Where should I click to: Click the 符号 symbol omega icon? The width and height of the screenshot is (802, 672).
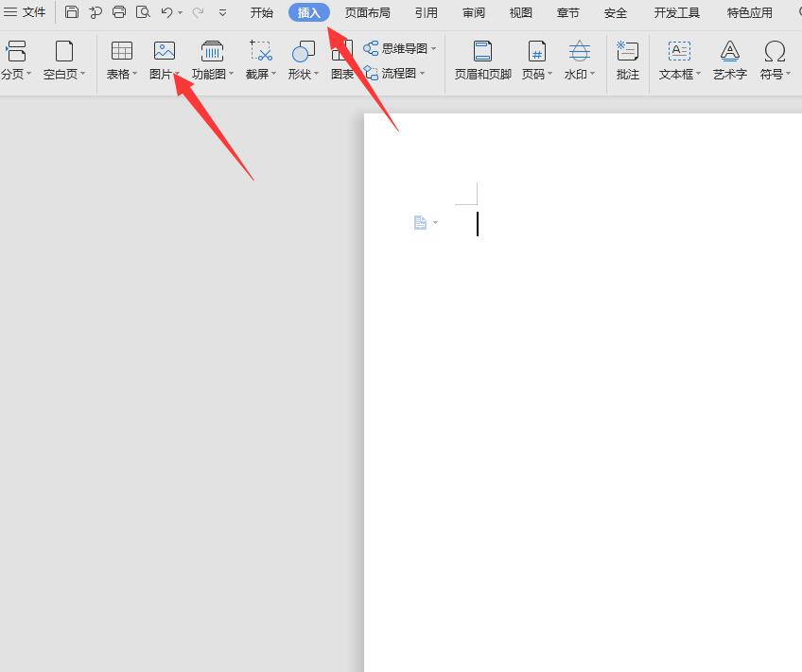[775, 51]
